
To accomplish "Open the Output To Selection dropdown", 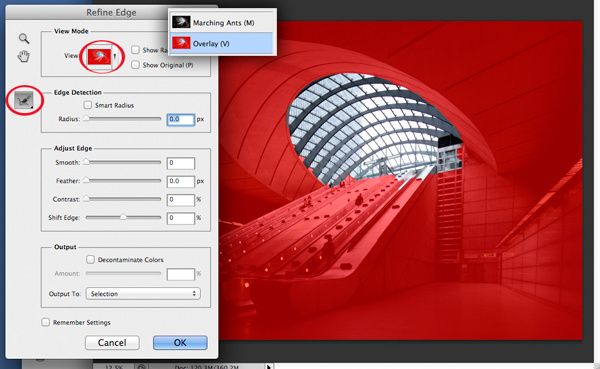I will click(143, 294).
